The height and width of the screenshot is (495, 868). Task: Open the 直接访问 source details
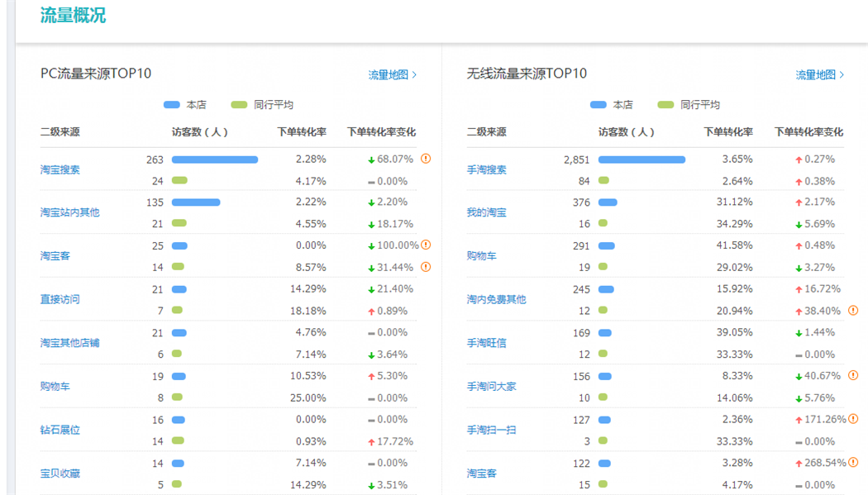60,299
